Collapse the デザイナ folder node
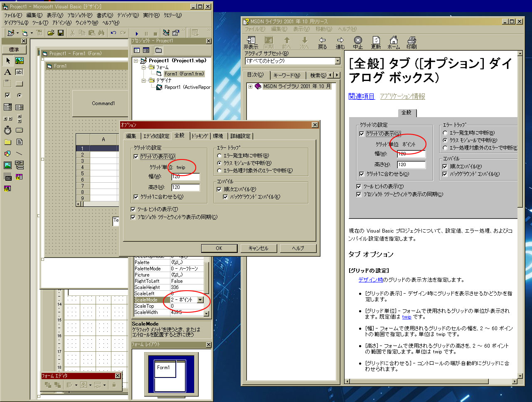The image size is (532, 402). coord(144,81)
